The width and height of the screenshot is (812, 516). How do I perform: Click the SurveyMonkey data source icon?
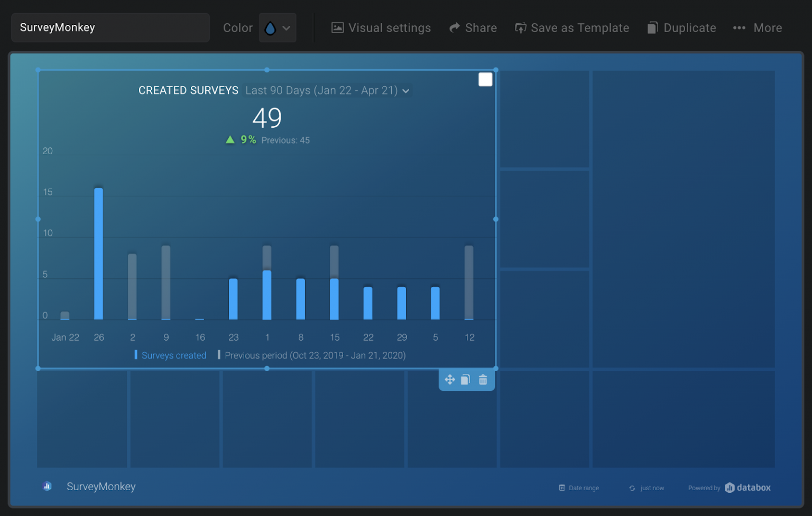(47, 486)
